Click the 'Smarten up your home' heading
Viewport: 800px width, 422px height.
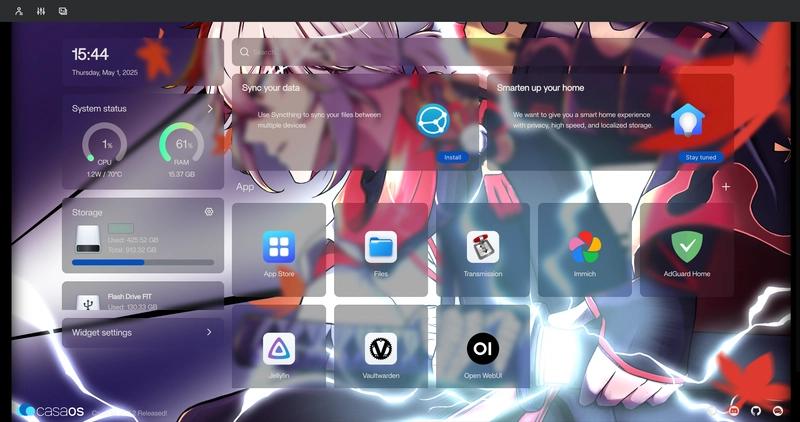pyautogui.click(x=540, y=88)
